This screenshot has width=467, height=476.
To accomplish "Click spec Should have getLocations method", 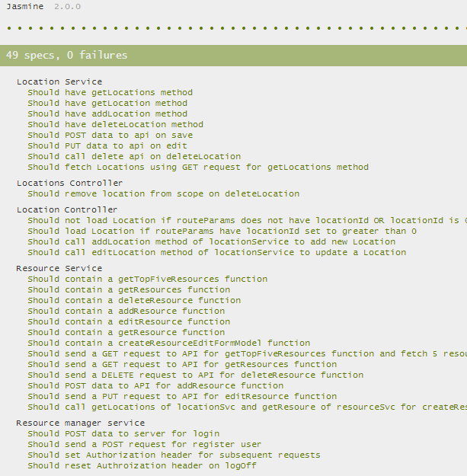I will [x=110, y=92].
